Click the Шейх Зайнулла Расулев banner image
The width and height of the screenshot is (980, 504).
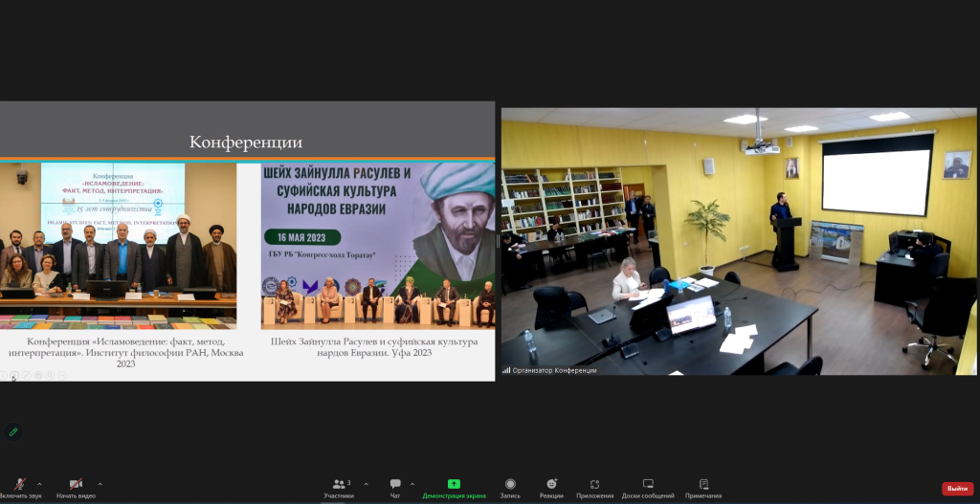[378, 246]
